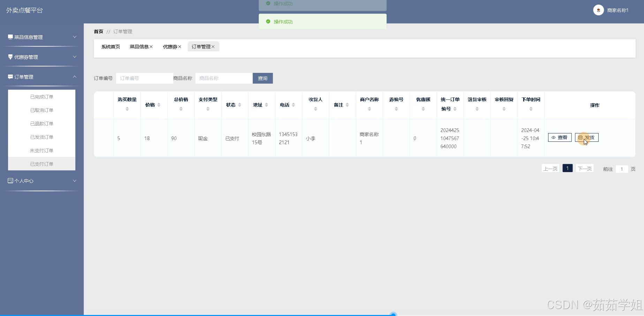Click the merchant avatar icon
Image resolution: width=644 pixels, height=316 pixels.
click(598, 10)
